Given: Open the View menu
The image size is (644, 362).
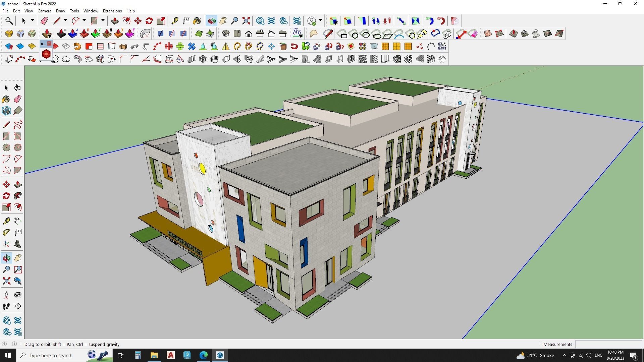Looking at the screenshot, I should (x=29, y=11).
